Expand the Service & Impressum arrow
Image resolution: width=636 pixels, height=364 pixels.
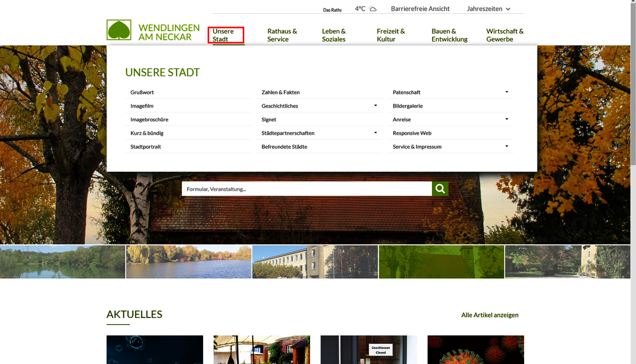coord(507,146)
